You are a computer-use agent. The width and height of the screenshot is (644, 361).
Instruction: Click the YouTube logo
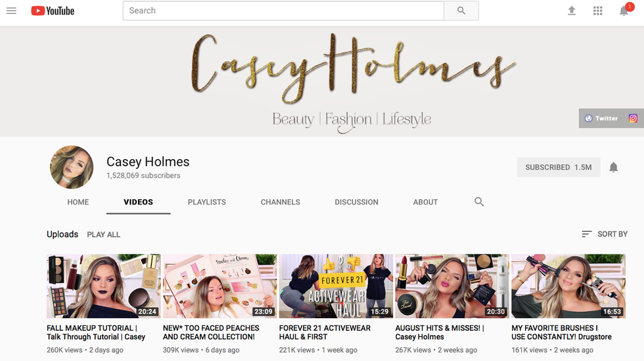(53, 11)
